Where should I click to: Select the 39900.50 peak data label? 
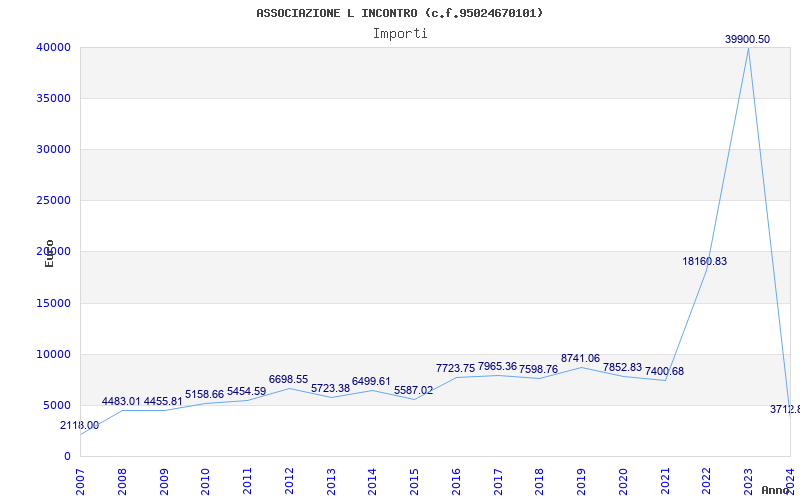(747, 39)
